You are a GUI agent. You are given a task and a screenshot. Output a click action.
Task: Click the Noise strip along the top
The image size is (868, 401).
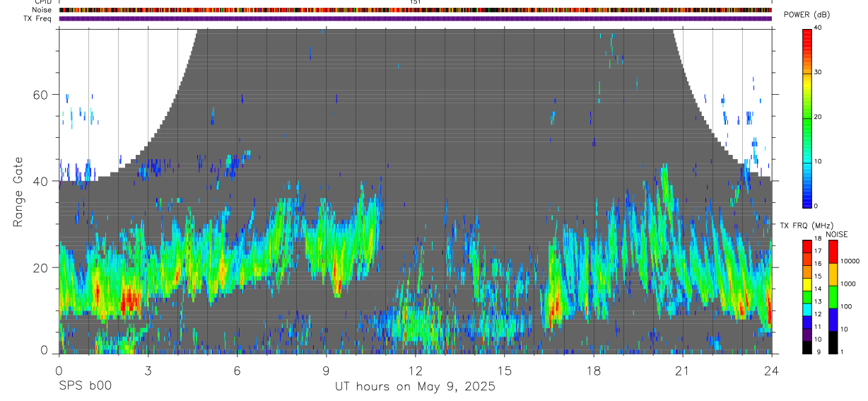pyautogui.click(x=415, y=10)
